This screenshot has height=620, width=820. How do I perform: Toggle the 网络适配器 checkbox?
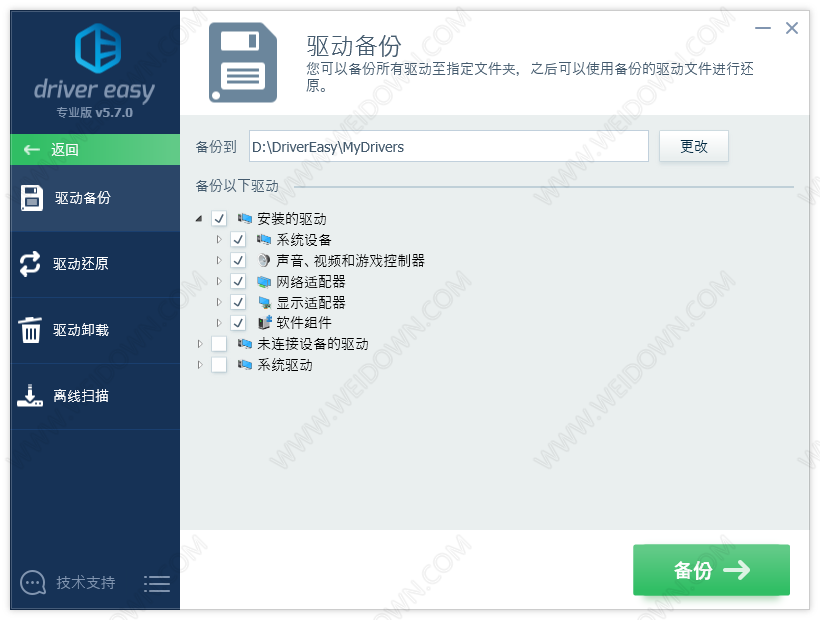(x=238, y=281)
